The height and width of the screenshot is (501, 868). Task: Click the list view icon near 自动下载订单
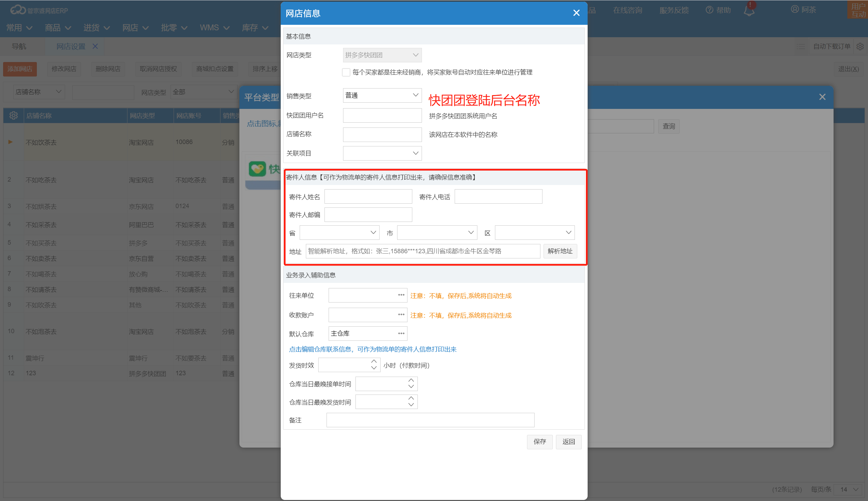[x=801, y=46]
